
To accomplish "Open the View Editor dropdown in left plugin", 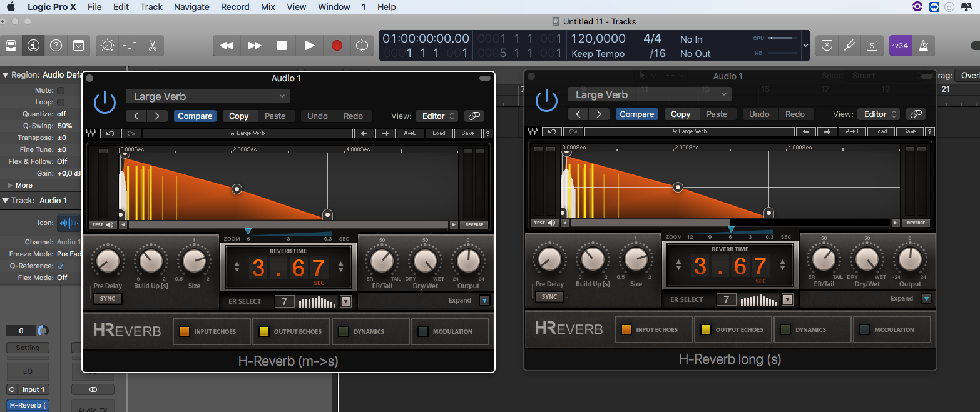I will pyautogui.click(x=436, y=116).
